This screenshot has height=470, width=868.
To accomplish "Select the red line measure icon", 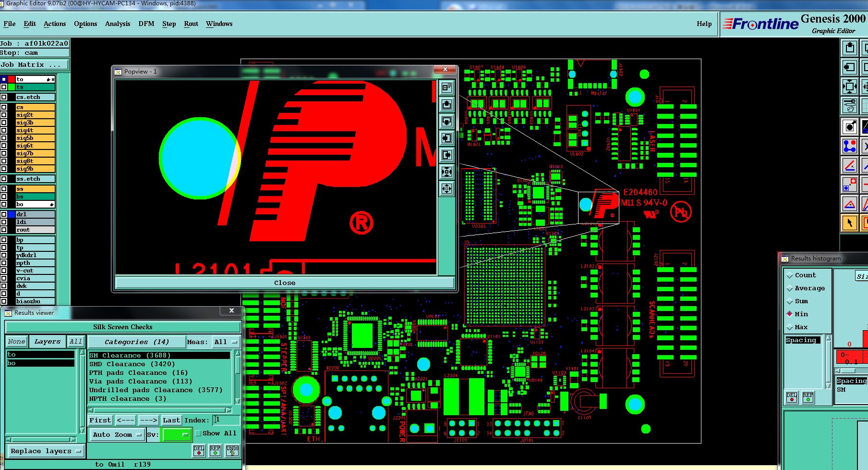I will [850, 165].
